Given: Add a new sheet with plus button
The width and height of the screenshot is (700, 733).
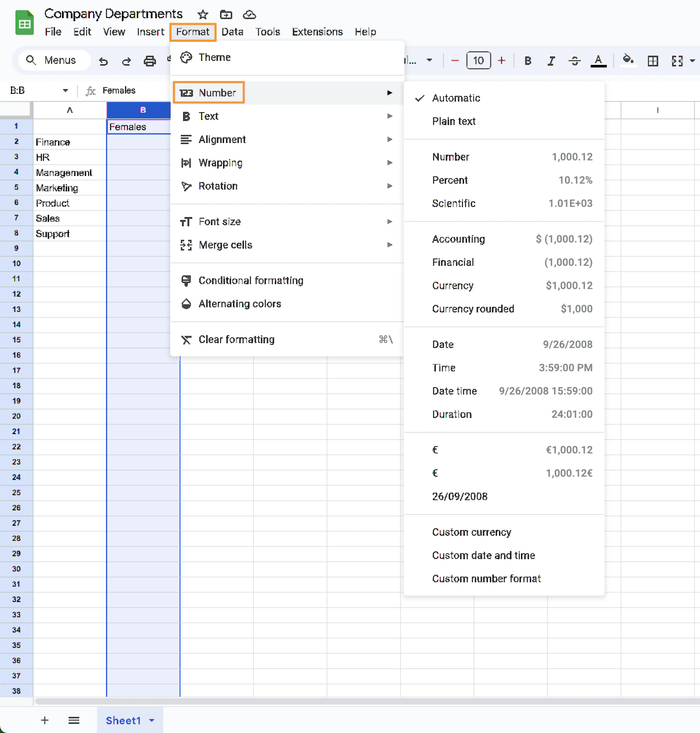Looking at the screenshot, I should click(45, 720).
